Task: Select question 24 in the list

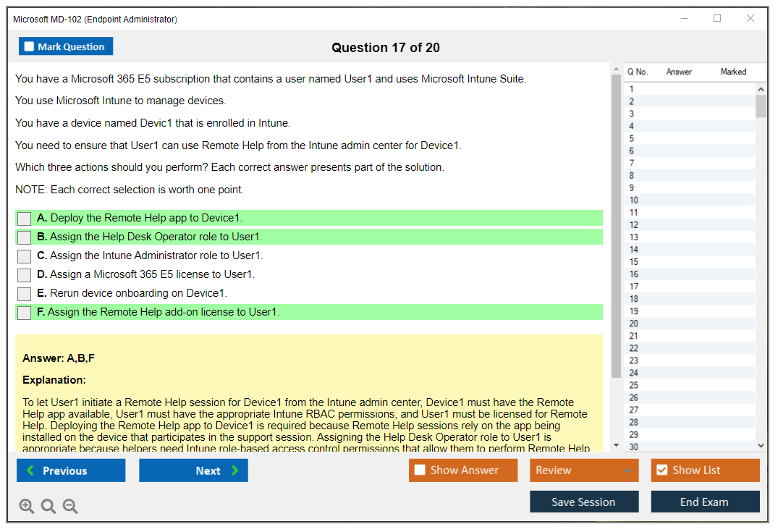Action: [690, 373]
